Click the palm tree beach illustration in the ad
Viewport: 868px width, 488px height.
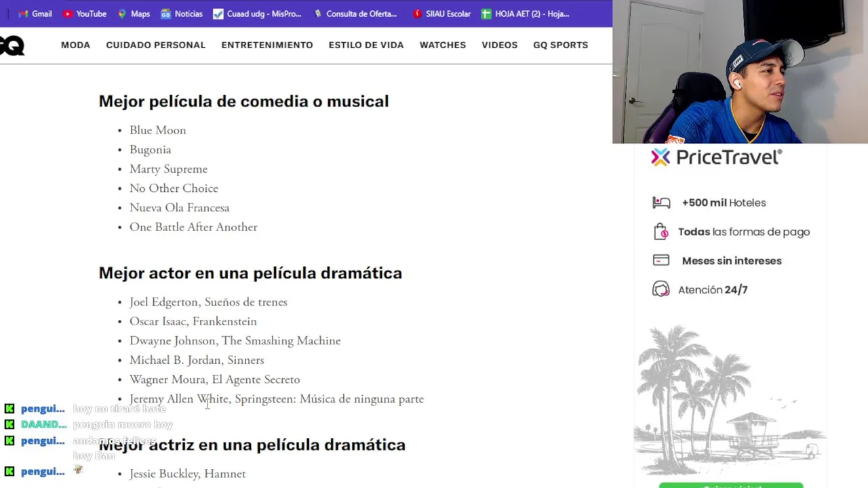[730, 399]
